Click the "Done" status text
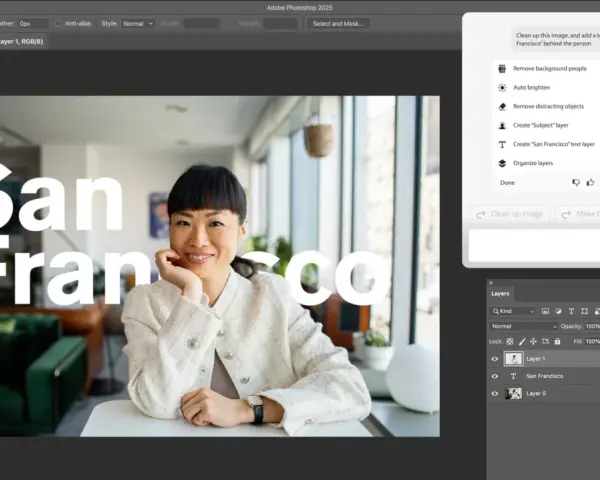Viewport: 600px width, 480px height. [507, 183]
